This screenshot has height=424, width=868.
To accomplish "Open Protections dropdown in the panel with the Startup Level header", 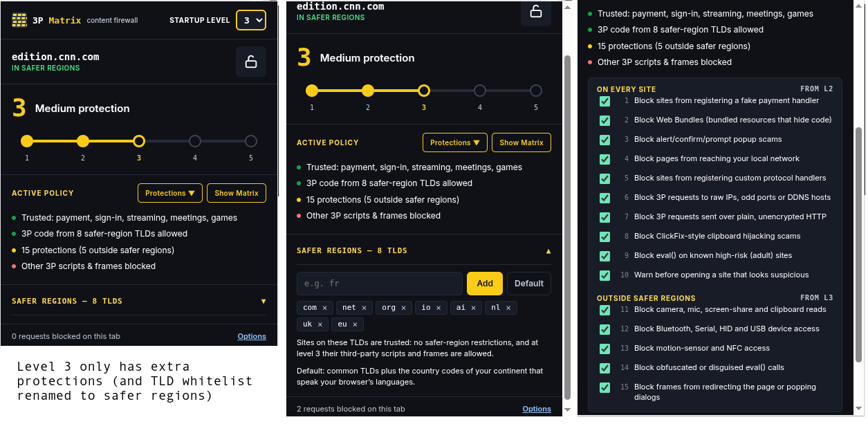I will pyautogui.click(x=170, y=193).
